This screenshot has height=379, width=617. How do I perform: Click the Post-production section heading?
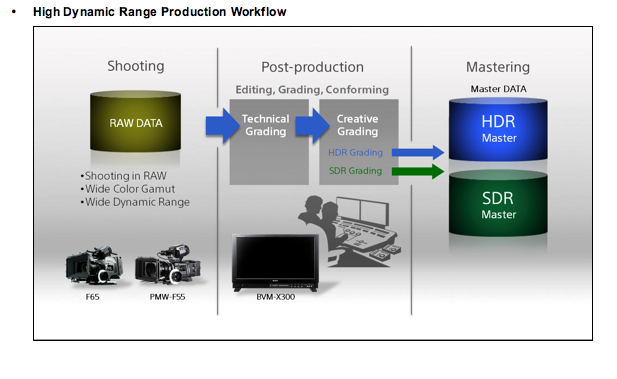tap(312, 67)
